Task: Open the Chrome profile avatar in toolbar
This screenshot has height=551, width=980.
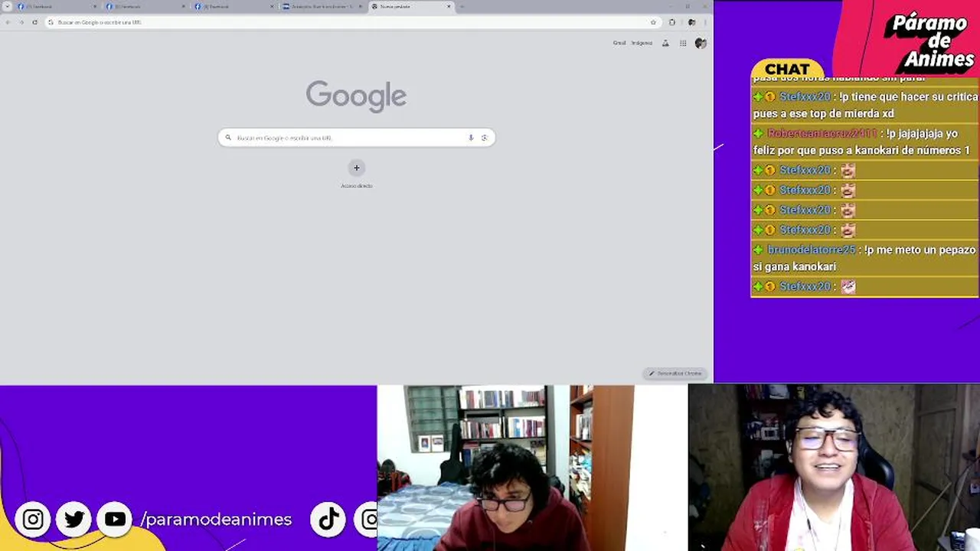Action: (x=691, y=22)
